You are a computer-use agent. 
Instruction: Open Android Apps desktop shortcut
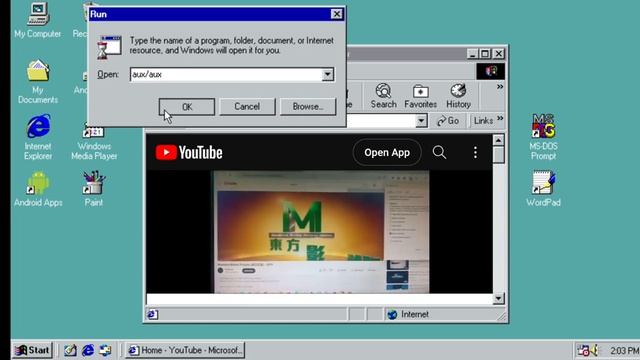tap(38, 189)
